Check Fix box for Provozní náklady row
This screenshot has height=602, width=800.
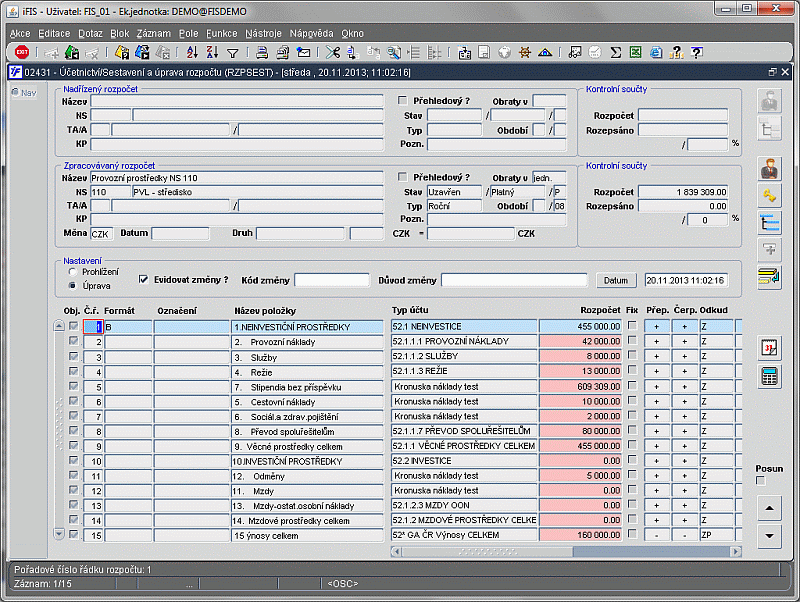pyautogui.click(x=632, y=342)
